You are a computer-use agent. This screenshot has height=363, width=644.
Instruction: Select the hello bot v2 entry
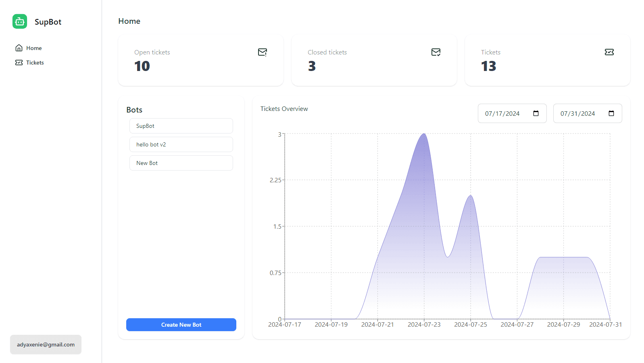(x=181, y=144)
